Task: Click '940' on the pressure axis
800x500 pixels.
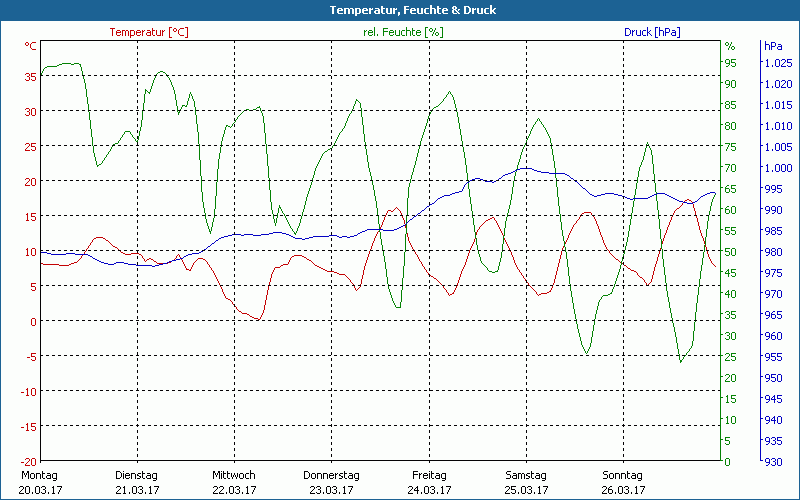Action: (x=773, y=420)
